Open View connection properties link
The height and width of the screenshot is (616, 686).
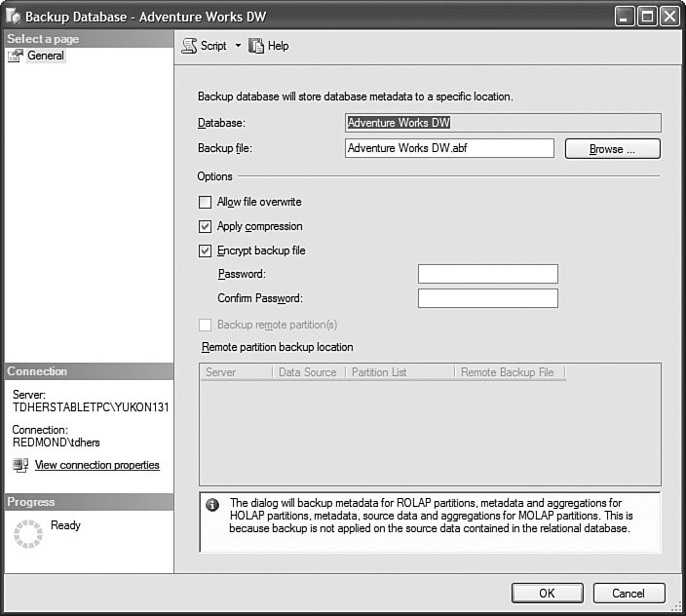pos(97,465)
